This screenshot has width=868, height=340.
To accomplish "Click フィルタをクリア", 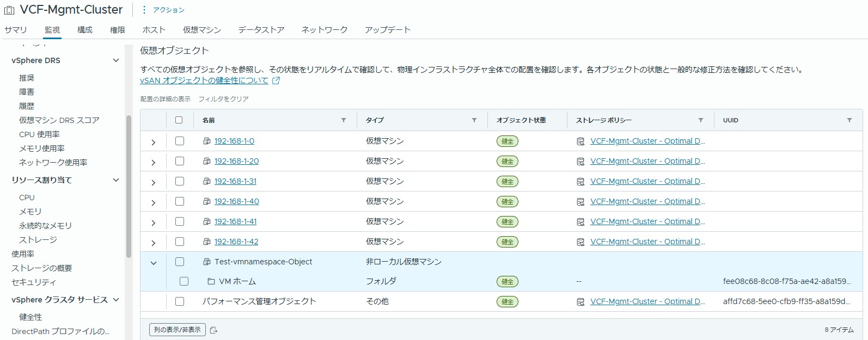I will pos(223,99).
